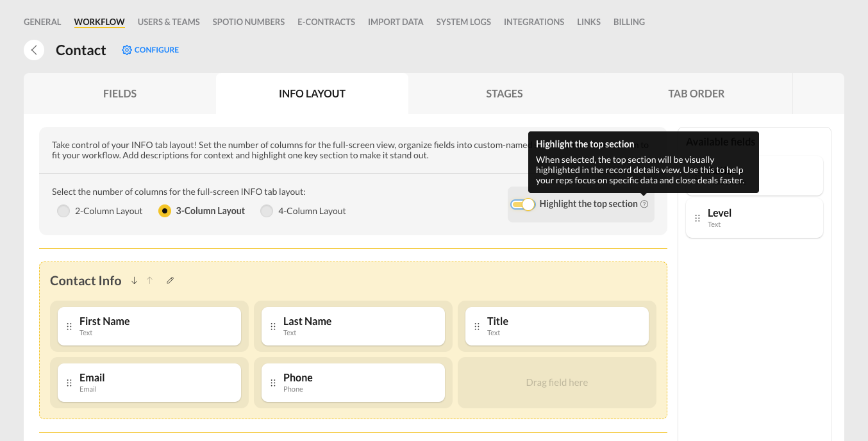Select the 3-Column Layout radio button
This screenshot has width=868, height=441.
point(165,211)
